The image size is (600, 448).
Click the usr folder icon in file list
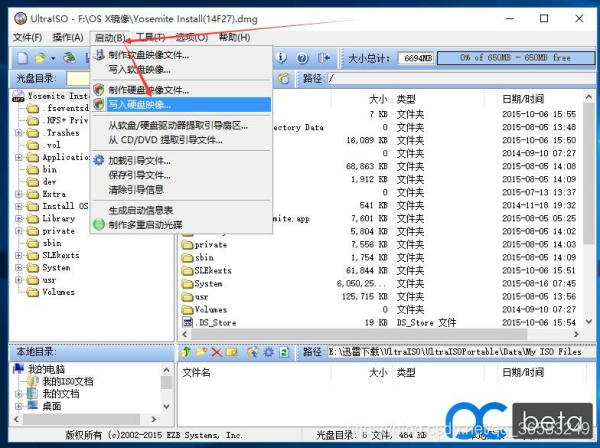188,296
